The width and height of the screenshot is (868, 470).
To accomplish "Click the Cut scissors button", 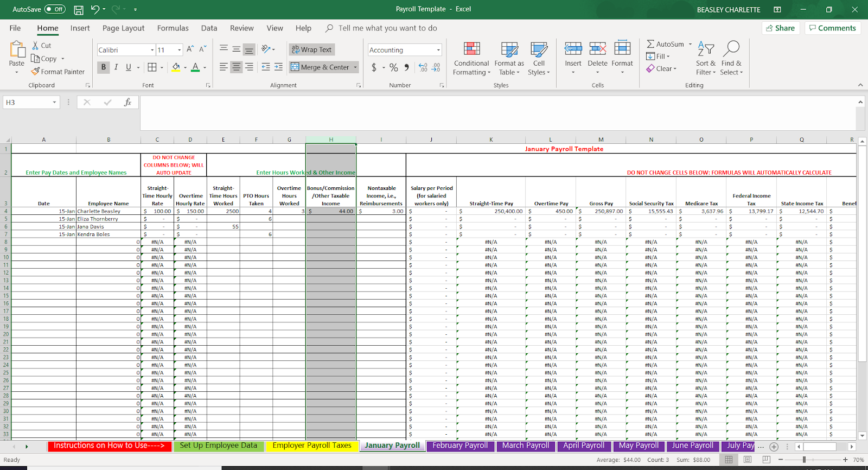I will click(x=42, y=46).
